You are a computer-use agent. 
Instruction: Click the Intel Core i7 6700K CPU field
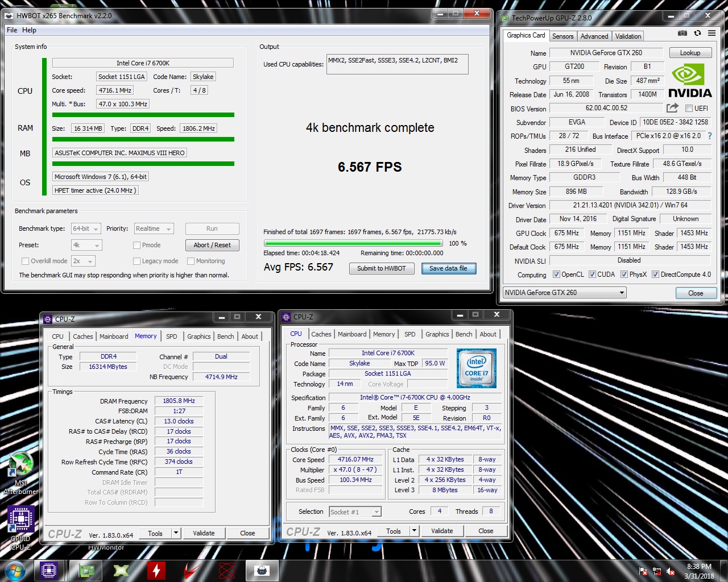pos(143,63)
